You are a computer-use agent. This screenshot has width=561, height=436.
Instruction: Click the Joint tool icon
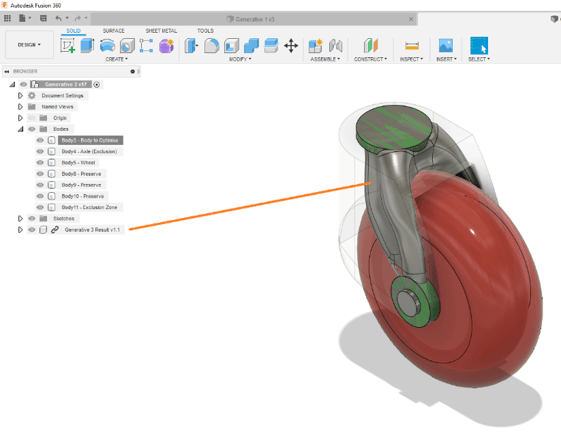tap(336, 46)
